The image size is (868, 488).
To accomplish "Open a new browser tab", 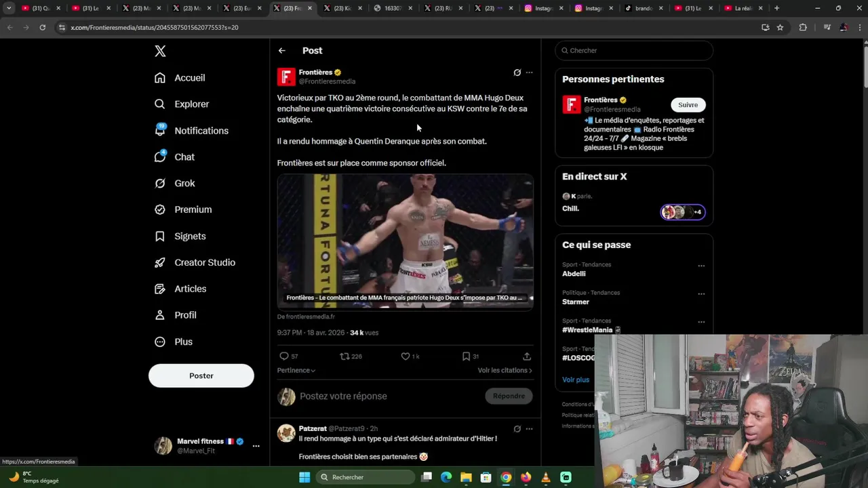I will coord(776,8).
